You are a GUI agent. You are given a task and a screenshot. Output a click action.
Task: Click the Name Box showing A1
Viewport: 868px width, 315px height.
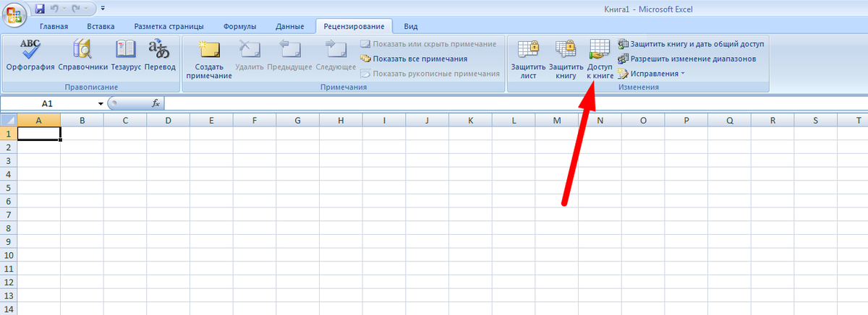(x=48, y=104)
